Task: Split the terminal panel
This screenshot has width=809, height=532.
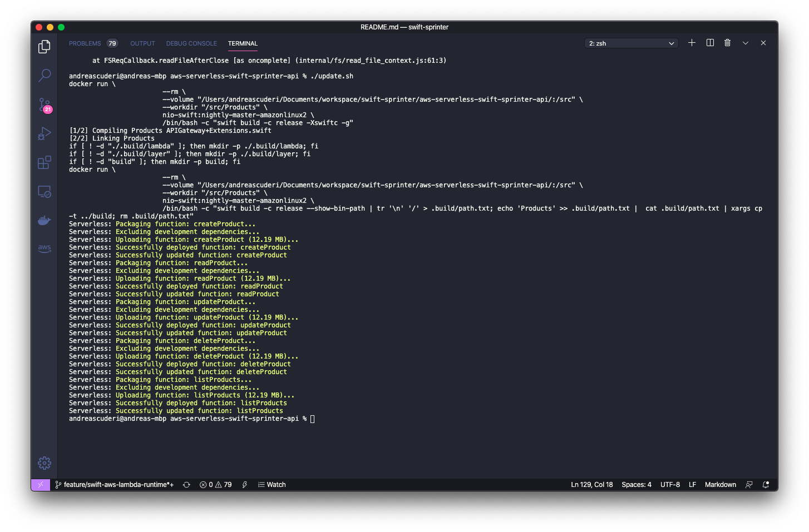Action: coord(710,43)
